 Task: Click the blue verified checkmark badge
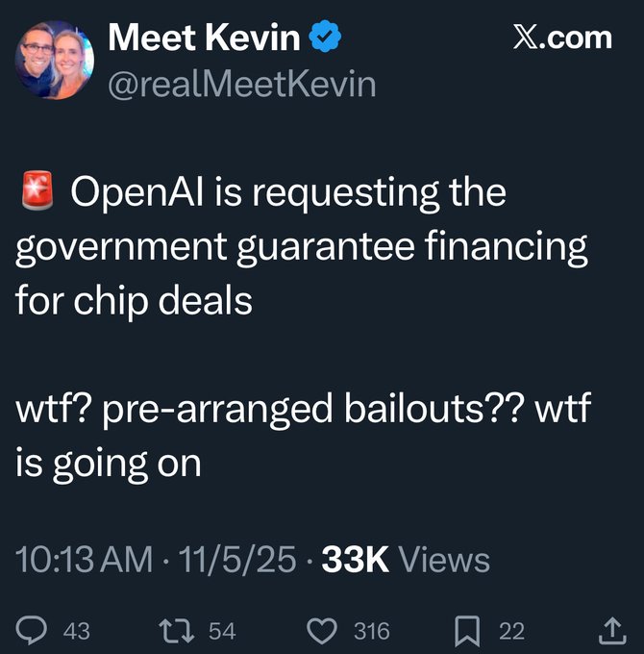coord(322,38)
